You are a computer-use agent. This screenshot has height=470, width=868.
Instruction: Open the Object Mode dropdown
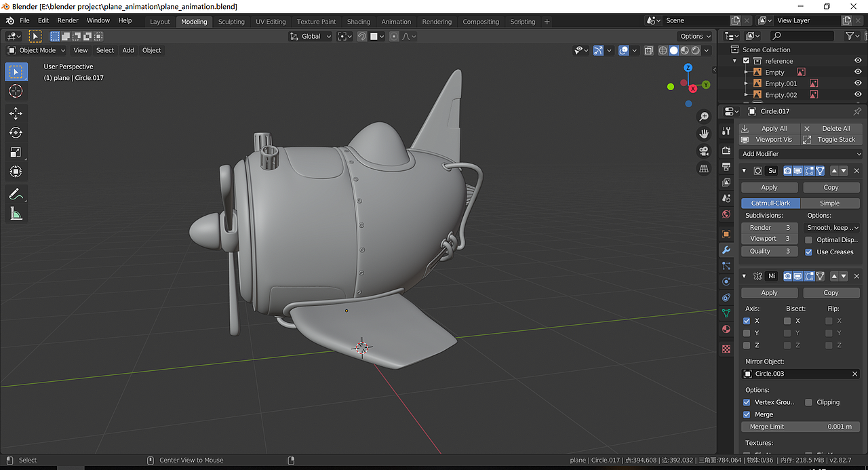coord(37,50)
